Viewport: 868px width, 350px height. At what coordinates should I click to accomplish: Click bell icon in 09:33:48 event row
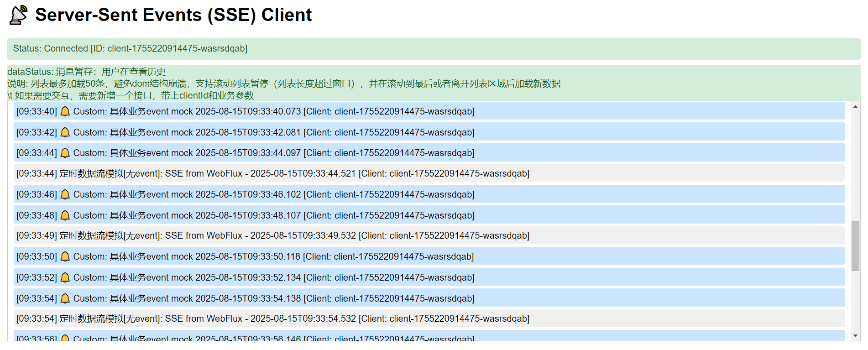pyautogui.click(x=65, y=215)
